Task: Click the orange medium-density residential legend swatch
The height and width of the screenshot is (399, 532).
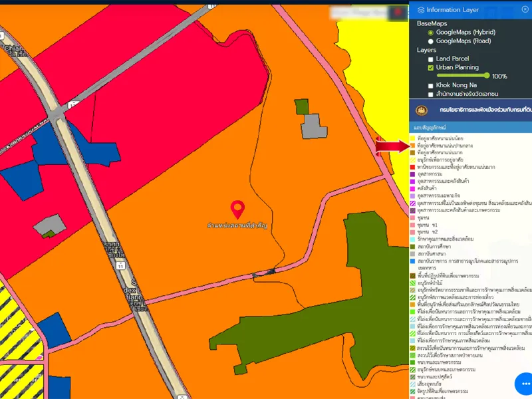Action: 413,145
